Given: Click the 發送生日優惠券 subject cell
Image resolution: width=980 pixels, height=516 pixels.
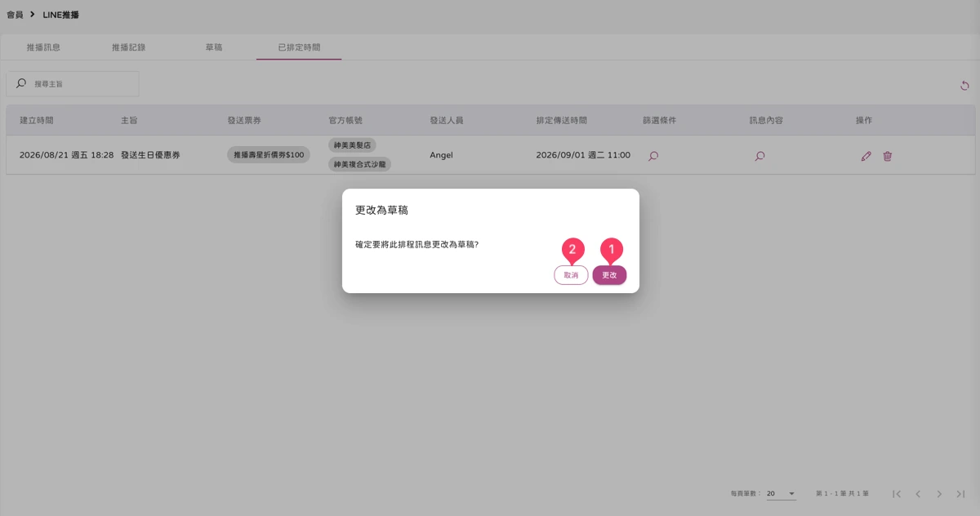Looking at the screenshot, I should click(150, 155).
